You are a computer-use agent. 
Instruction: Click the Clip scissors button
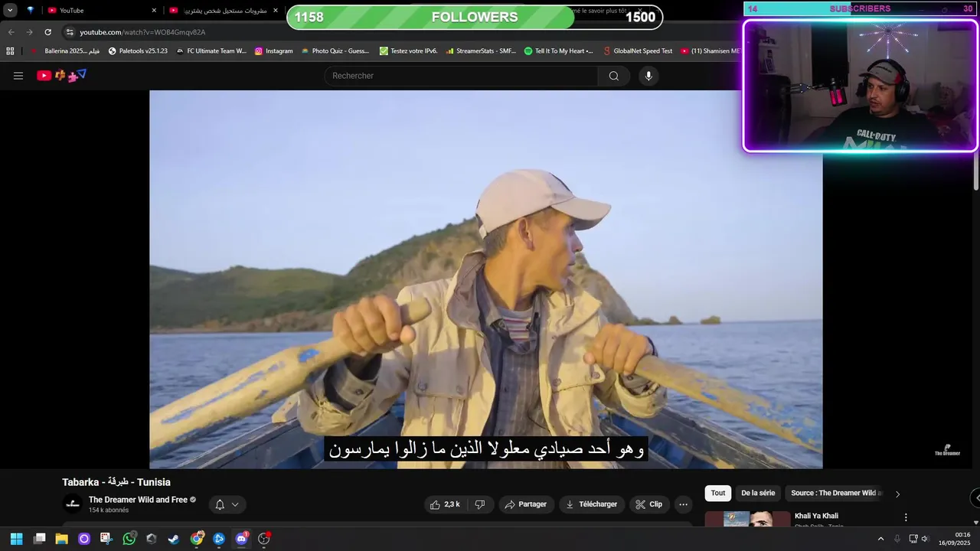click(648, 504)
